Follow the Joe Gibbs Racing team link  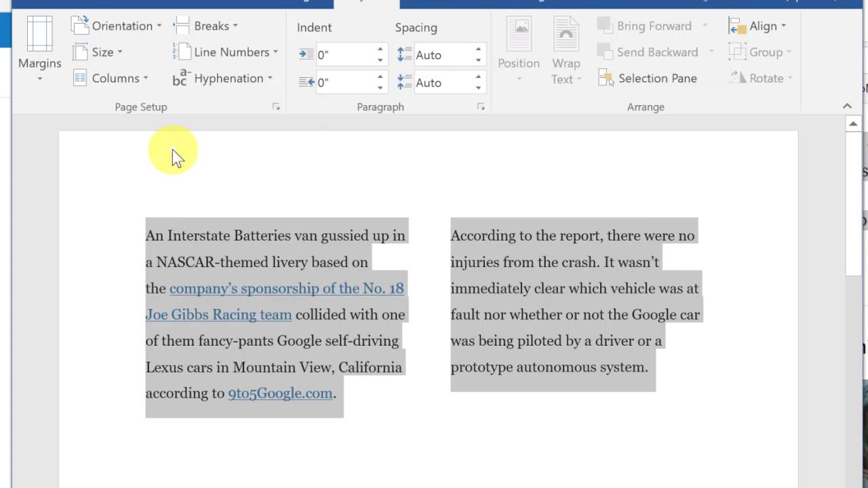(x=218, y=314)
